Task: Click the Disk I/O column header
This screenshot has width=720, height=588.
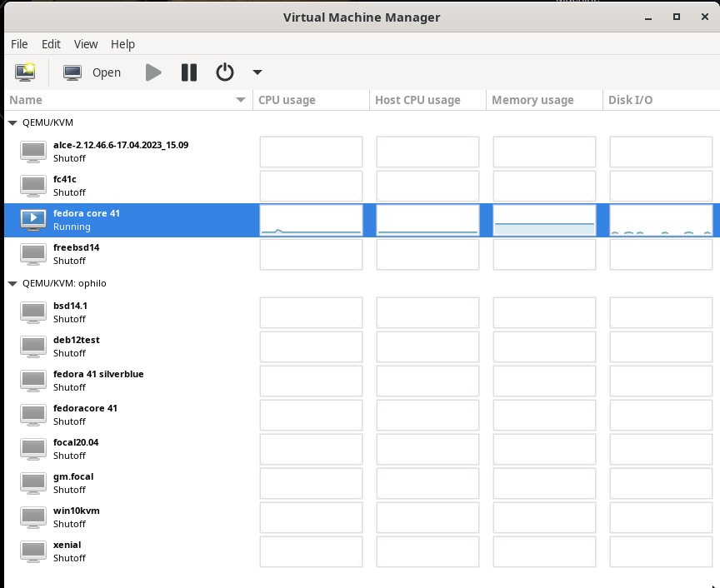Action: (661, 100)
